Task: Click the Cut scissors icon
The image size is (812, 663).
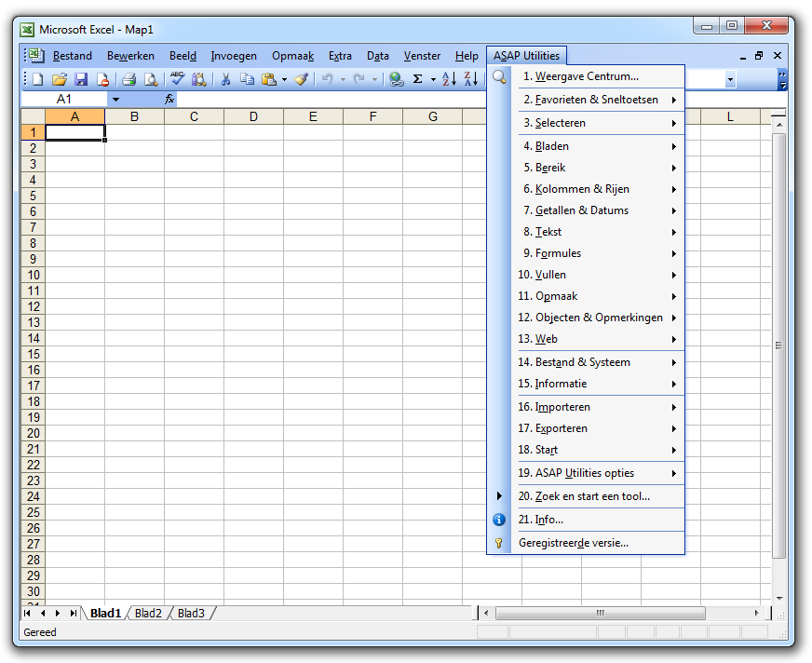Action: coord(225,79)
